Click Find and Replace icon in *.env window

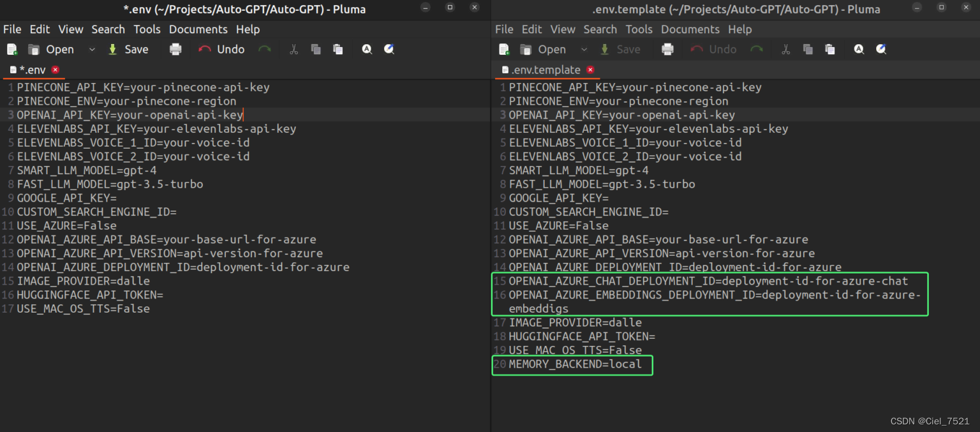[389, 49]
